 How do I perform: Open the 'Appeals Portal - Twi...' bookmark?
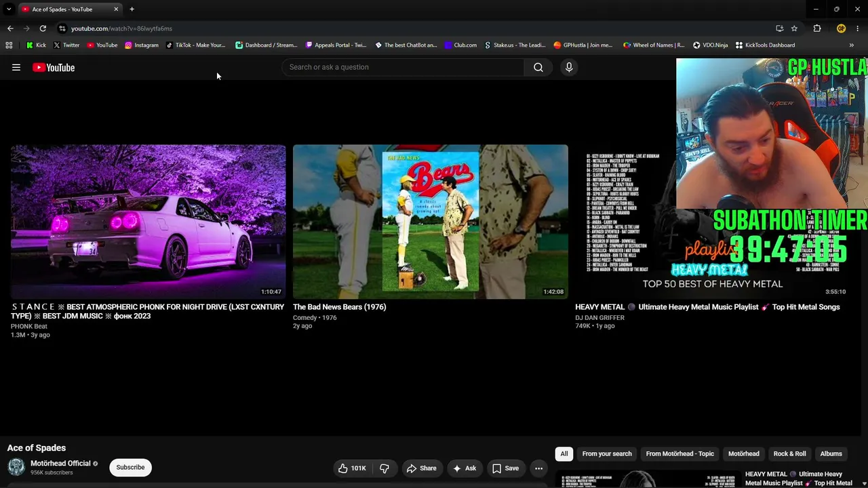(x=336, y=45)
